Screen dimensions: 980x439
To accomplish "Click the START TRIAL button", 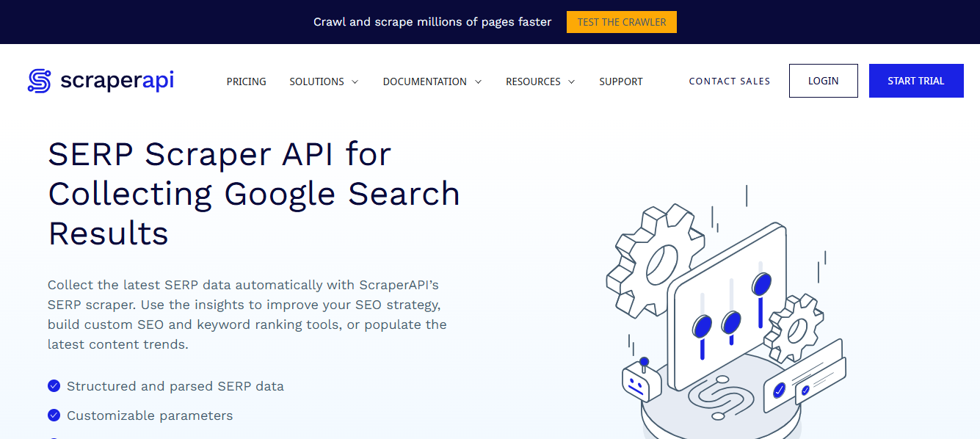I will click(x=915, y=81).
